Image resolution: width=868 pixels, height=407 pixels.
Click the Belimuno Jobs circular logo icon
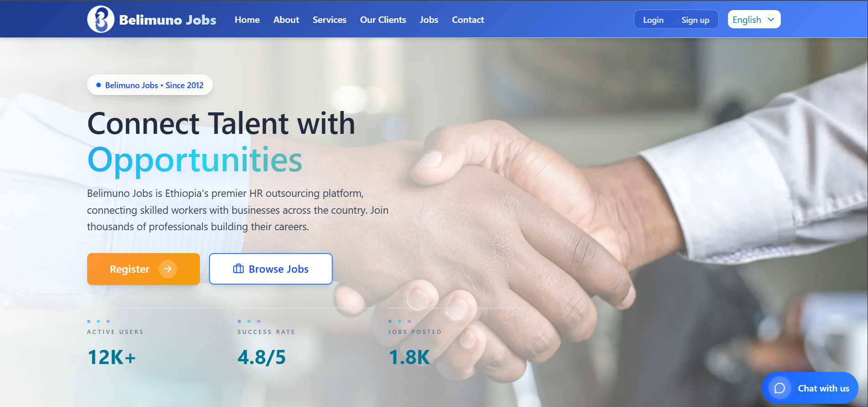tap(100, 19)
